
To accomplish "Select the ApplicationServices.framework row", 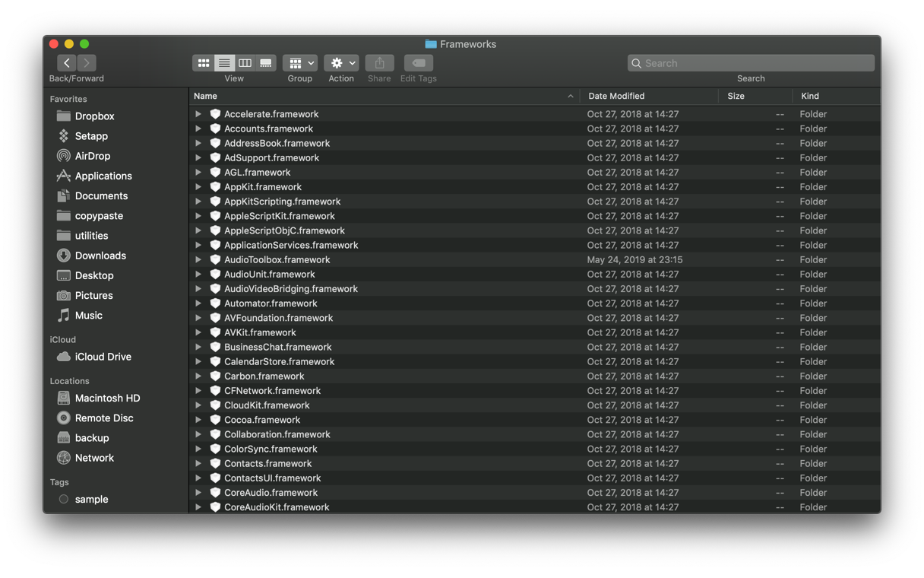I will [535, 245].
